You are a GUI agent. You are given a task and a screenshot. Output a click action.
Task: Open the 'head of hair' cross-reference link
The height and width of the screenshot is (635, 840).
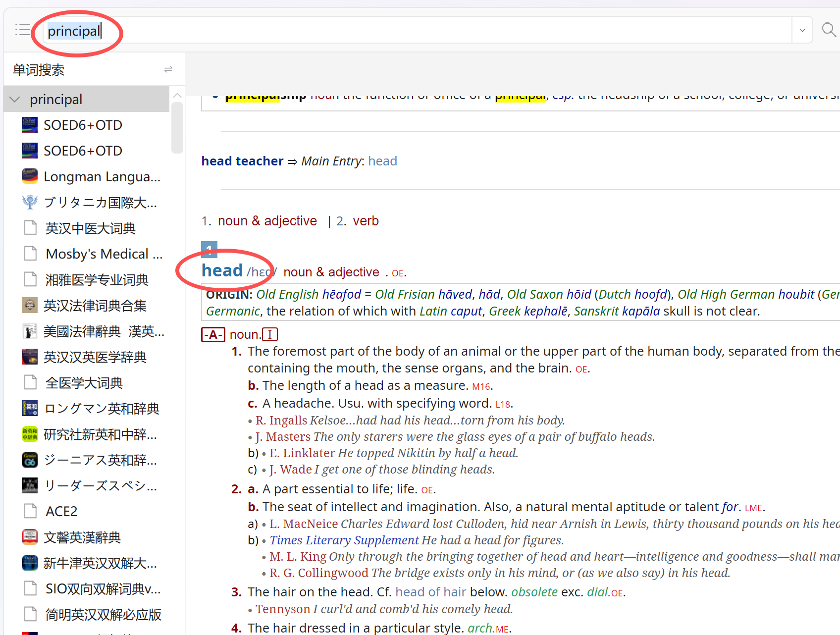430,592
